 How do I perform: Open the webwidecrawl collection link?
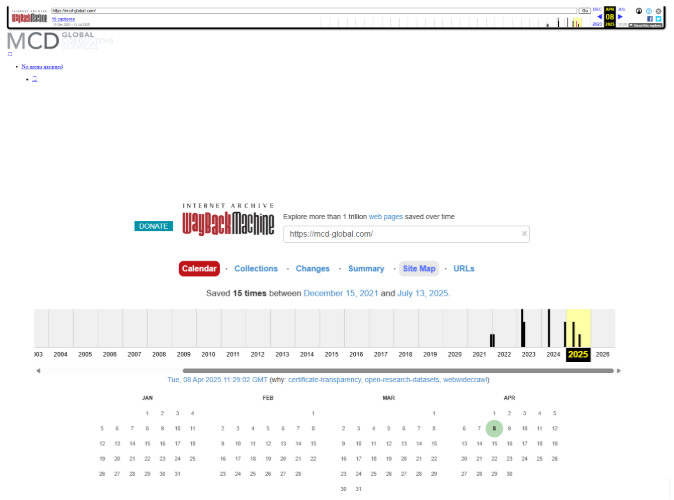(x=465, y=380)
